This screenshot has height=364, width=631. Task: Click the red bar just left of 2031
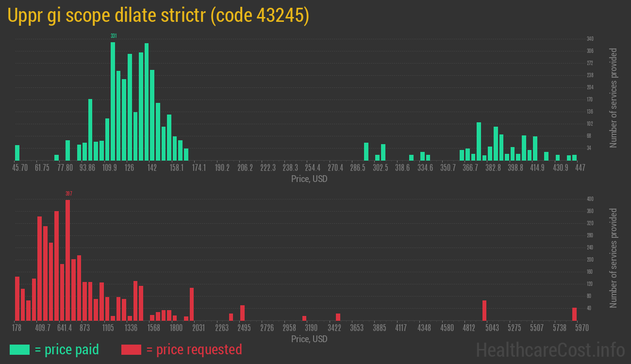click(192, 304)
